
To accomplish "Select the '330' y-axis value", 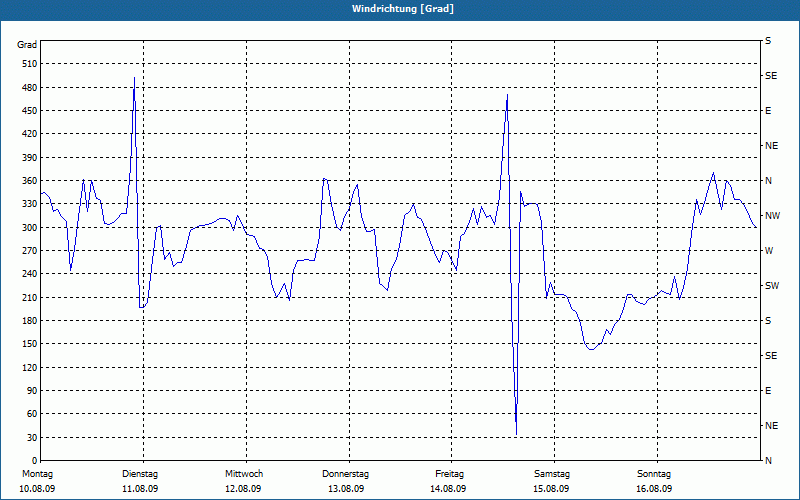I will pos(30,204).
